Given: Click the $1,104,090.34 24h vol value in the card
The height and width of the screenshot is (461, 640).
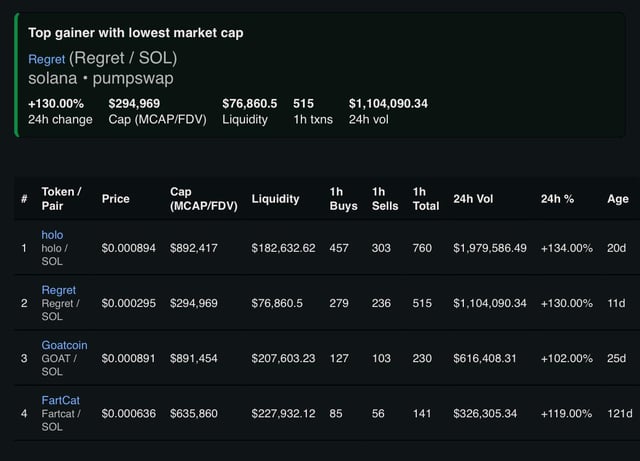Looking at the screenshot, I should point(388,103).
